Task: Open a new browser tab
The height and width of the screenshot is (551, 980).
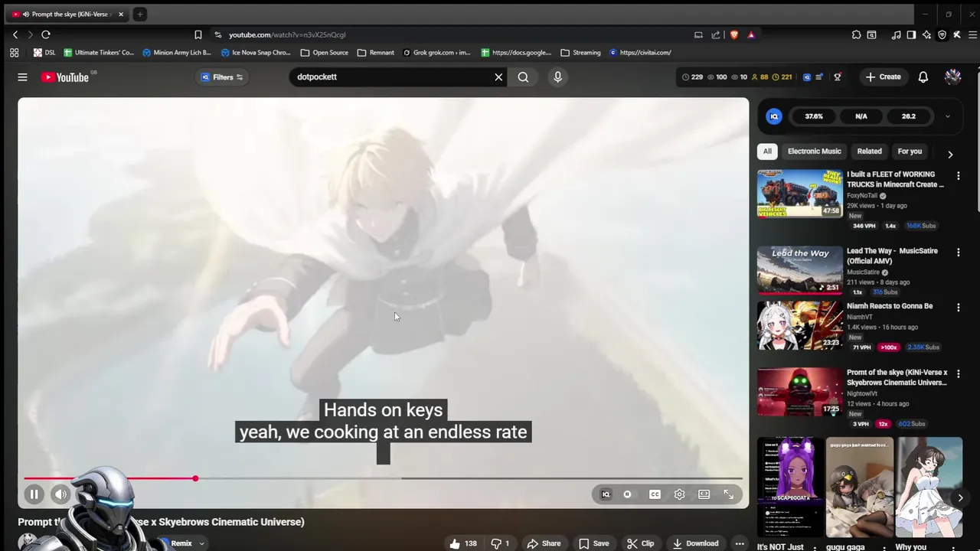Action: coord(140,15)
